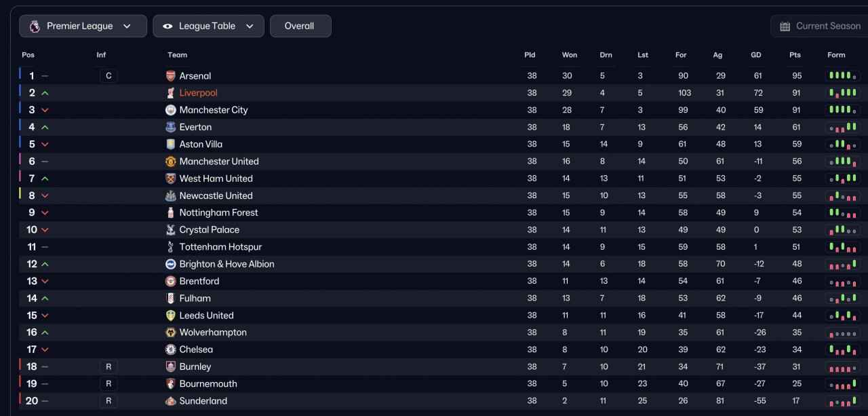Screen dimensions: 868x416
Task: Click the Sunderland club crest
Action: pos(171,401)
